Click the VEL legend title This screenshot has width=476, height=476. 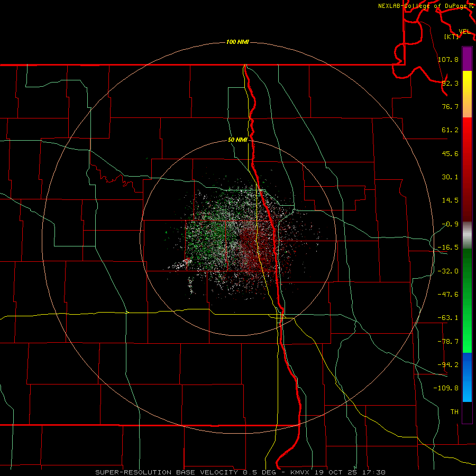click(x=465, y=31)
